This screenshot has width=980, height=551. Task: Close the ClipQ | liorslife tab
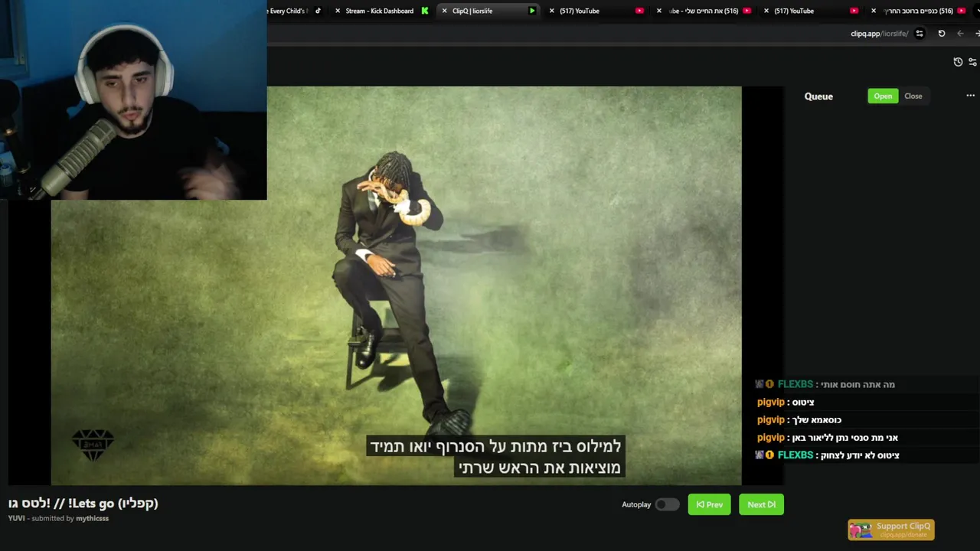(x=444, y=11)
